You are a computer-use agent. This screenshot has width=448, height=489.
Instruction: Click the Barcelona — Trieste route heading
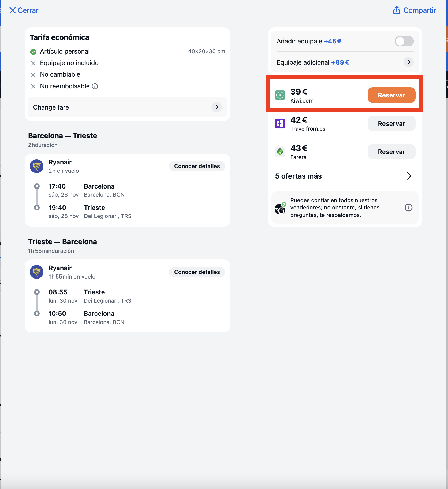(63, 136)
